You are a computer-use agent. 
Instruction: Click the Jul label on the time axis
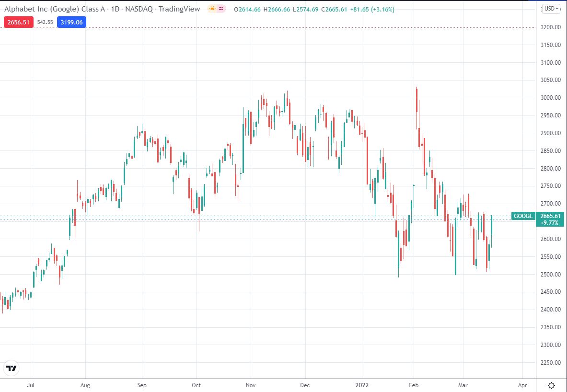coord(31,385)
